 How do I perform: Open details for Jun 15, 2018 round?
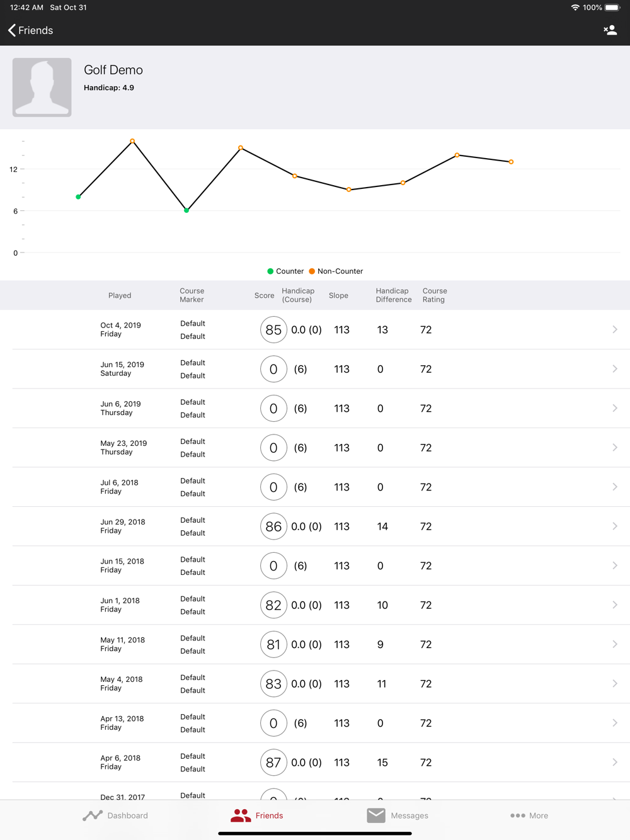(x=315, y=566)
